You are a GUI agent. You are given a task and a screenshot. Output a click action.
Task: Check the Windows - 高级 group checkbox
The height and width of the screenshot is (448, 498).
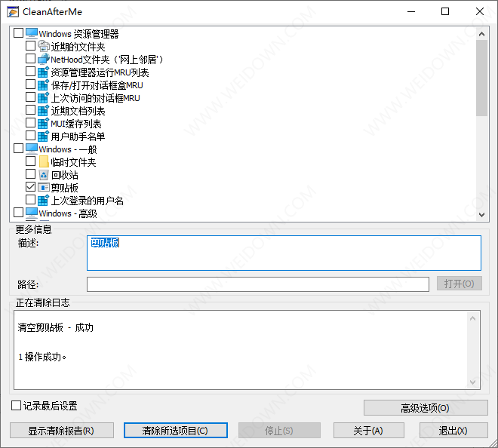pos(18,213)
